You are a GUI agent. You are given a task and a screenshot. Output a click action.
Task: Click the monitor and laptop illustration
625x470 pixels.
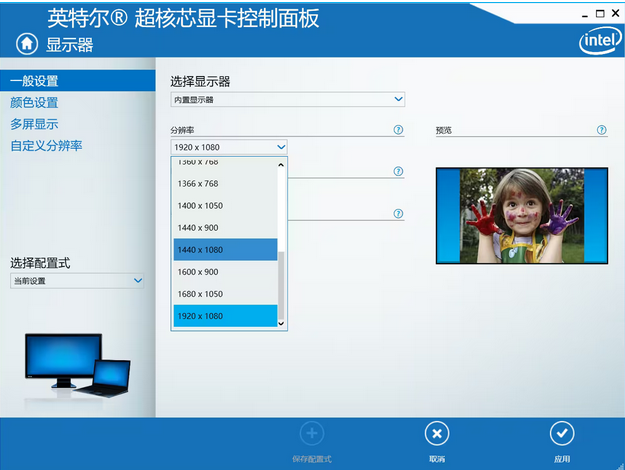(77, 364)
